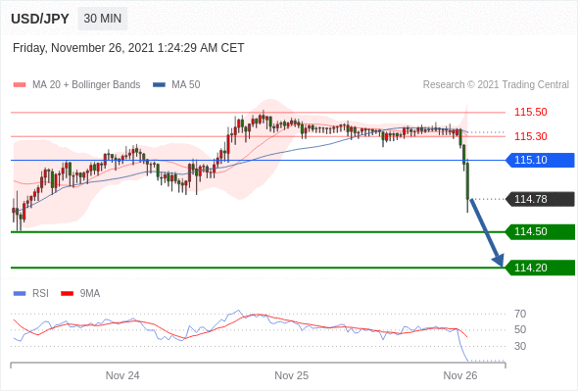The height and width of the screenshot is (392, 578).
Task: Click the MA 50 legend label
Action: pos(186,85)
